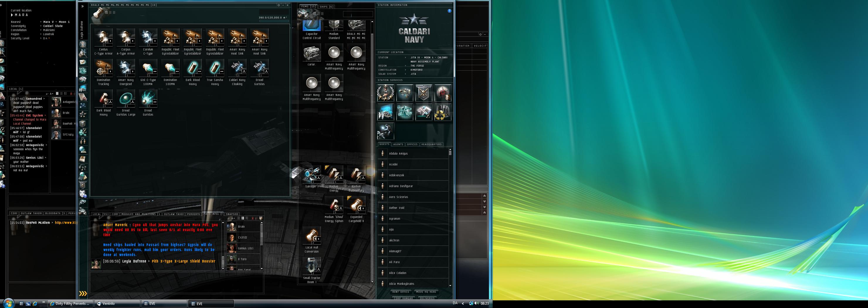The image size is (868, 308).
Task: Click the Items hangar filter field
Action: pos(358,14)
